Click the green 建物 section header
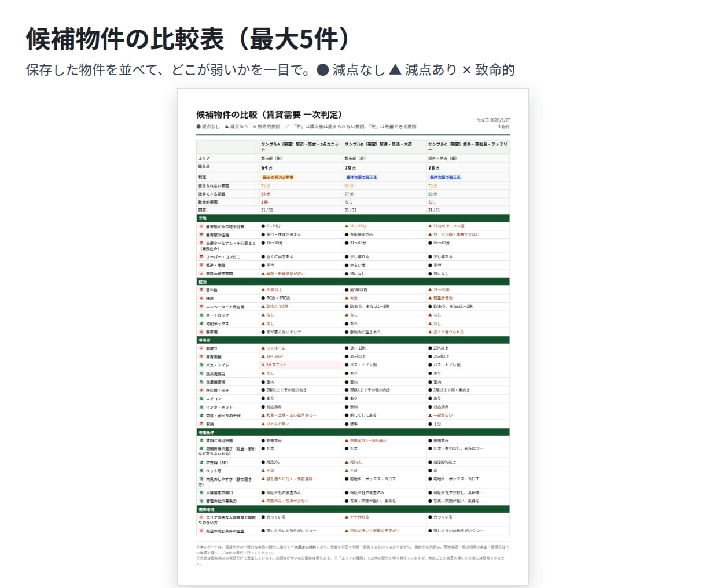This screenshot has width=706, height=588. point(353,282)
